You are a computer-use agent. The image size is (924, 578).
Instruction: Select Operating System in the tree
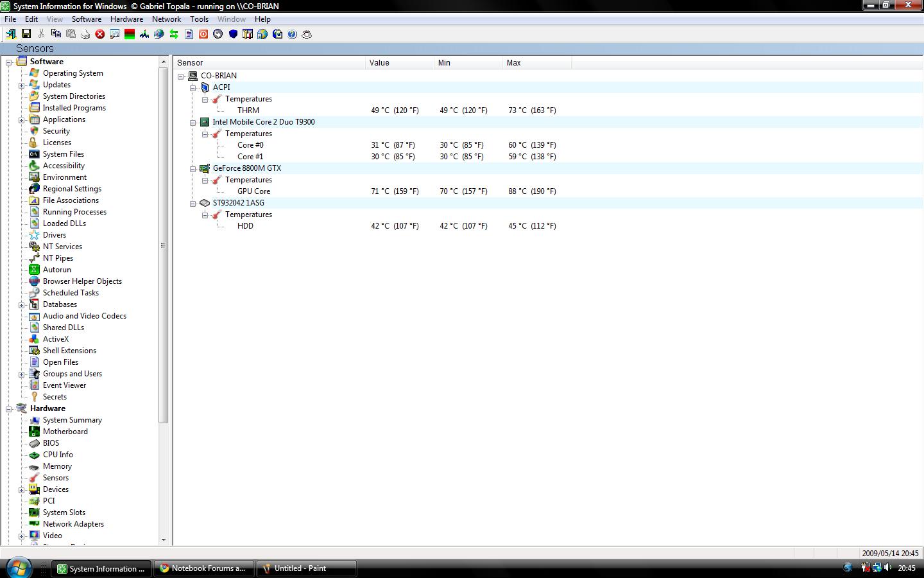point(73,73)
